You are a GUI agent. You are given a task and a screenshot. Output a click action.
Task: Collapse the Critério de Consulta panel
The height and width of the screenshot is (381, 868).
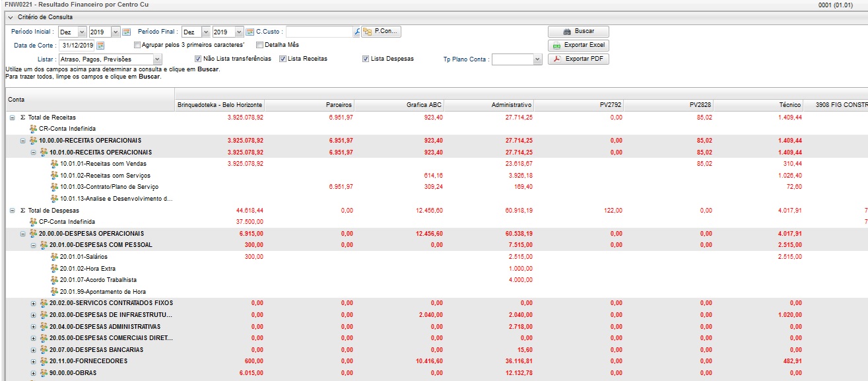9,17
